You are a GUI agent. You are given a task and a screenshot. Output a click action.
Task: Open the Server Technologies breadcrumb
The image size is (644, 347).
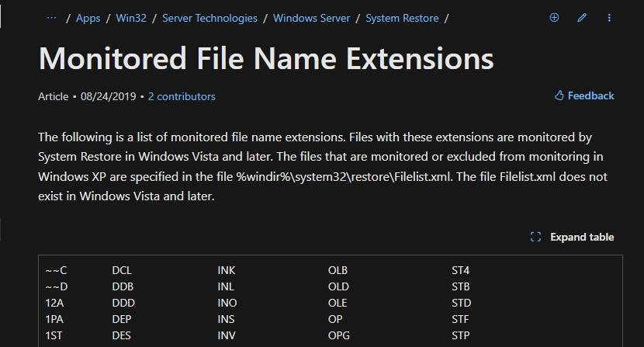click(209, 18)
